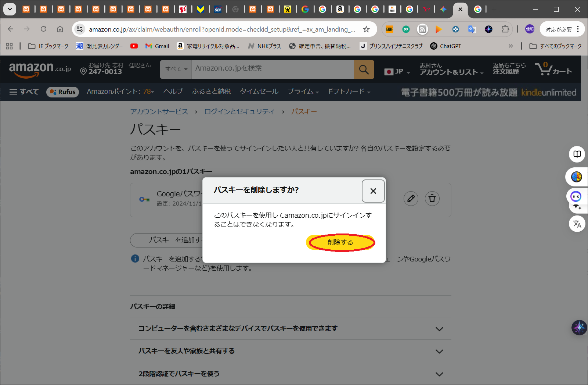Click the trash icon to delete passkey
The width and height of the screenshot is (588, 385).
tap(432, 199)
